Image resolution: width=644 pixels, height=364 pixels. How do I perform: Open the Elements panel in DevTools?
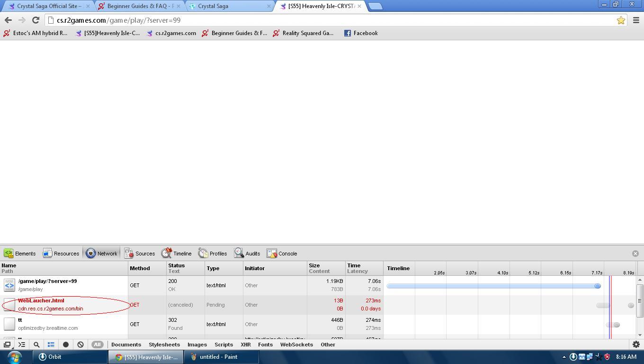click(20, 254)
